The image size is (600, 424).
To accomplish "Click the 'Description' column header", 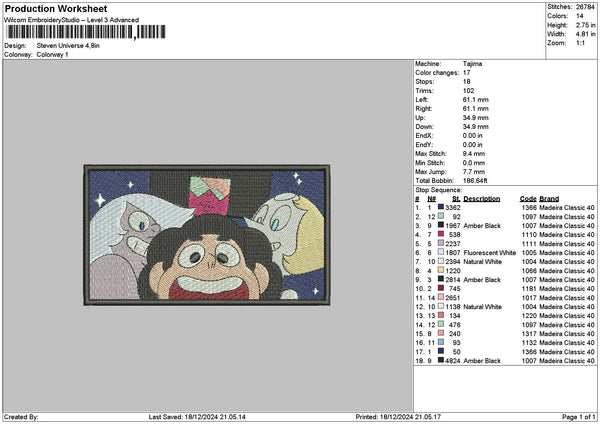I will coord(481,199).
